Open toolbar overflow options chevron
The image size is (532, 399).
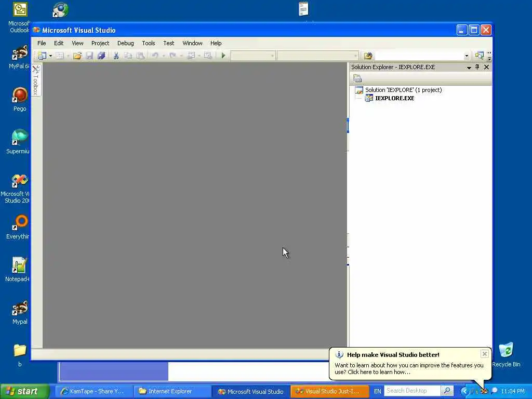click(x=489, y=56)
